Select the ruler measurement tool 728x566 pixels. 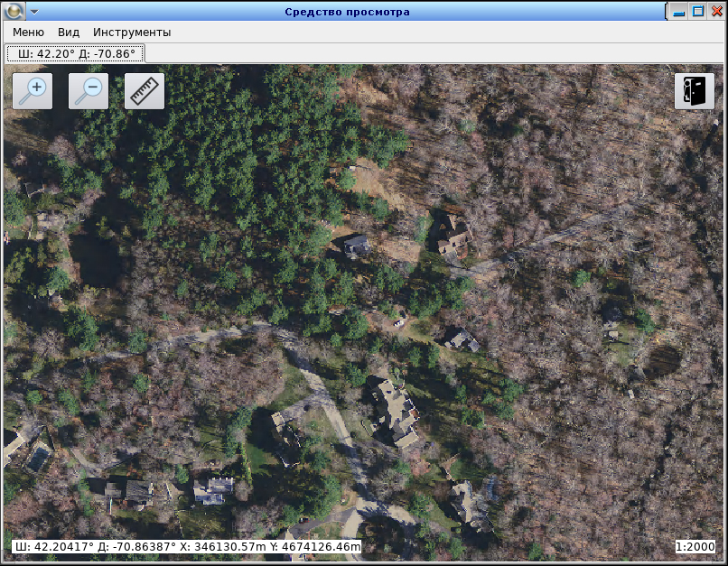pyautogui.click(x=145, y=91)
